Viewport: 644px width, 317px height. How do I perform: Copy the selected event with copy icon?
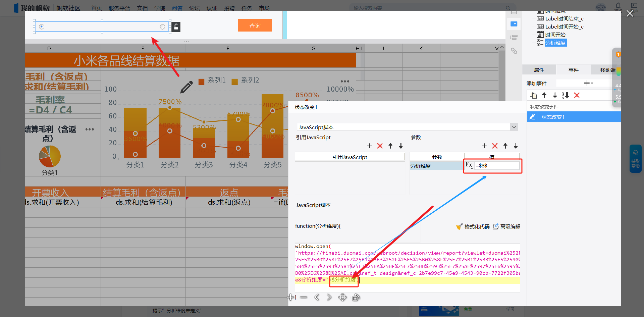click(533, 95)
